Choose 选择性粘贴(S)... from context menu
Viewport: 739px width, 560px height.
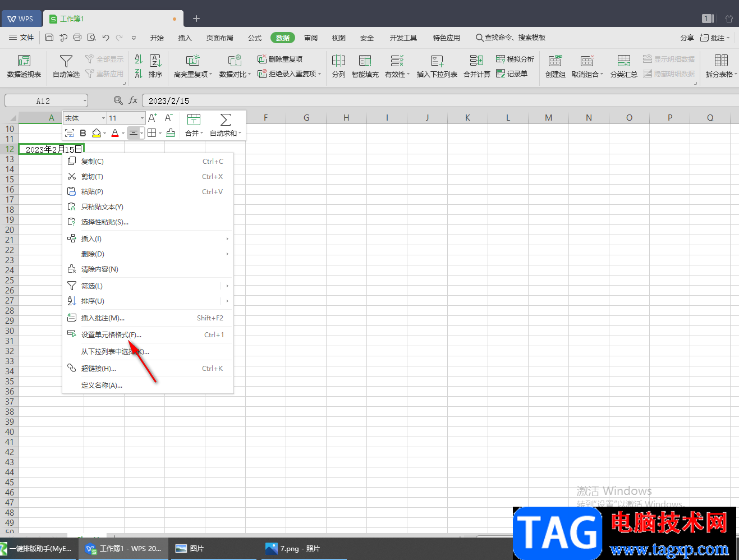point(148,222)
